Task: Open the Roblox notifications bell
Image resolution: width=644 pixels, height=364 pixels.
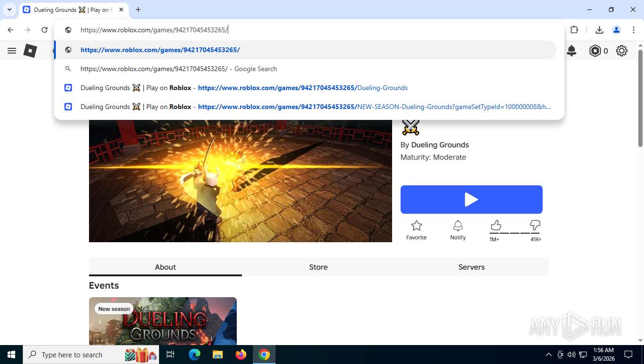Action: [x=572, y=51]
